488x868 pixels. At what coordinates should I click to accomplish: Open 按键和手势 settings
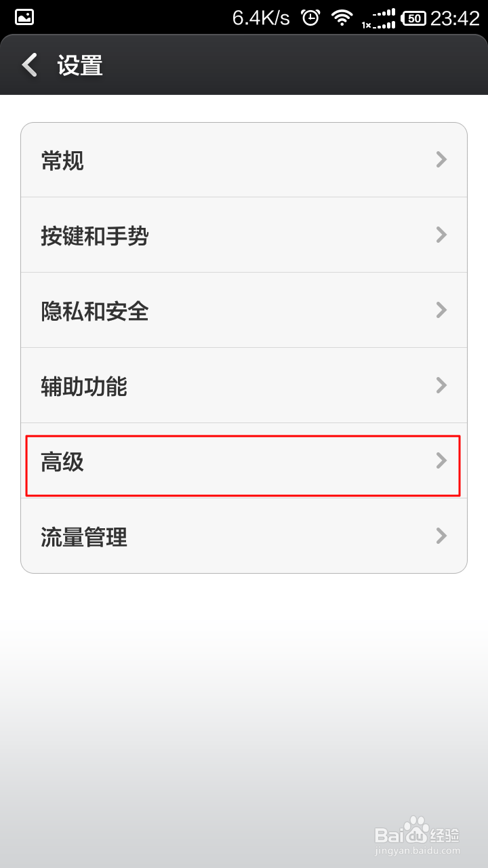[244, 235]
